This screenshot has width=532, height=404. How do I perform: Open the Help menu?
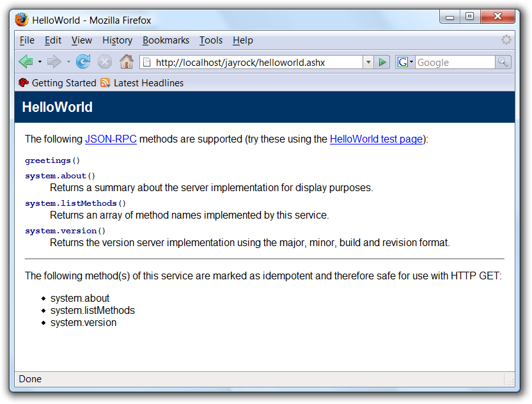click(242, 40)
